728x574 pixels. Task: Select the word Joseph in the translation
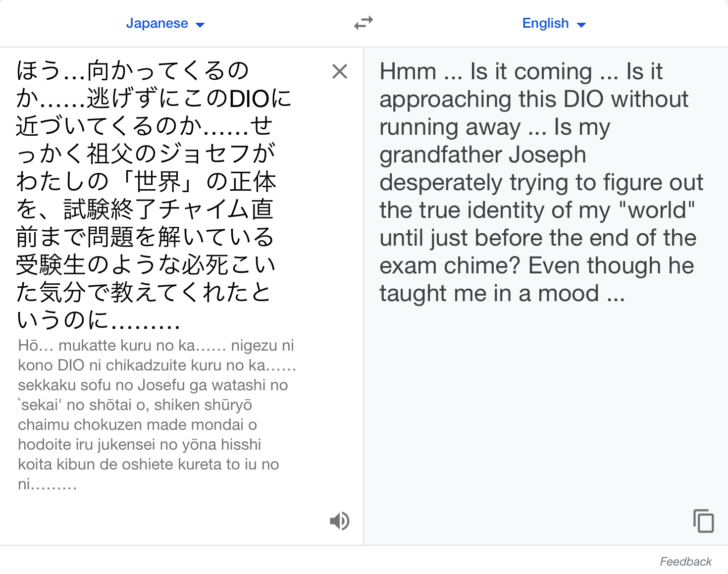548,155
